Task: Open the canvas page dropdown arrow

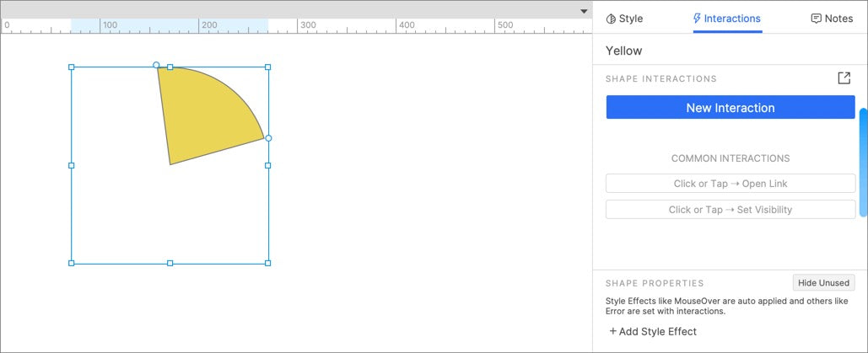Action: [x=584, y=11]
